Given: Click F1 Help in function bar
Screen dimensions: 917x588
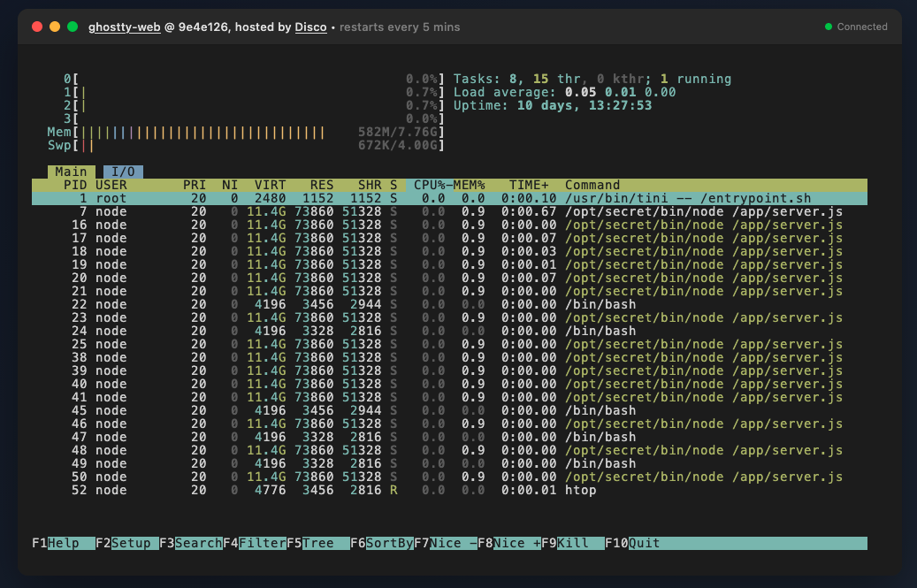Looking at the screenshot, I should click(x=63, y=543).
